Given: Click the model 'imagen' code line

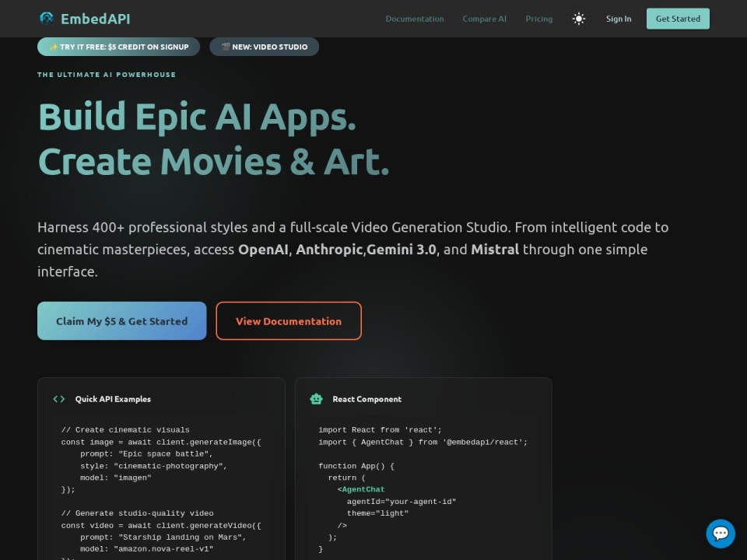Looking at the screenshot, I should pos(116,478).
